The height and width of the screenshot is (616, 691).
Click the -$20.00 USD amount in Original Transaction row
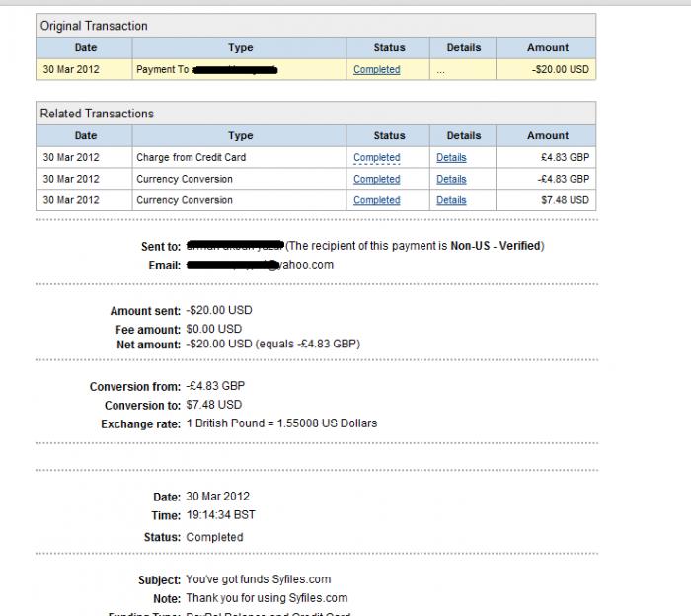(x=560, y=70)
